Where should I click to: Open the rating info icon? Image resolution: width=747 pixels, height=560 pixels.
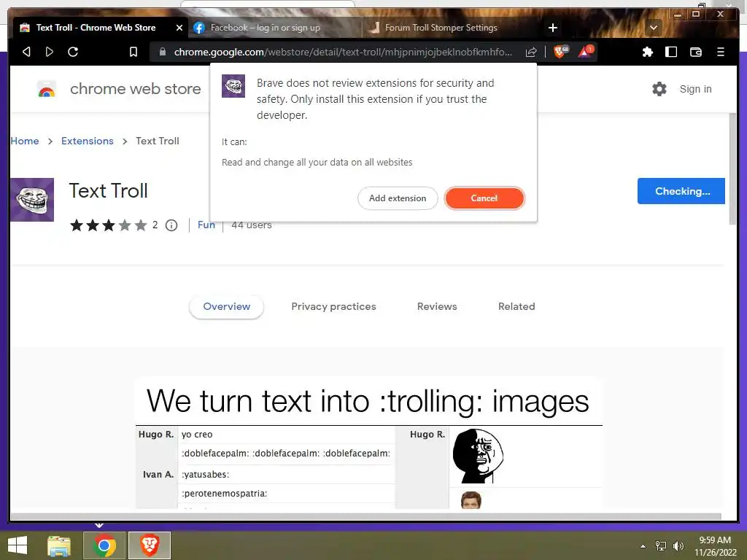(x=171, y=225)
